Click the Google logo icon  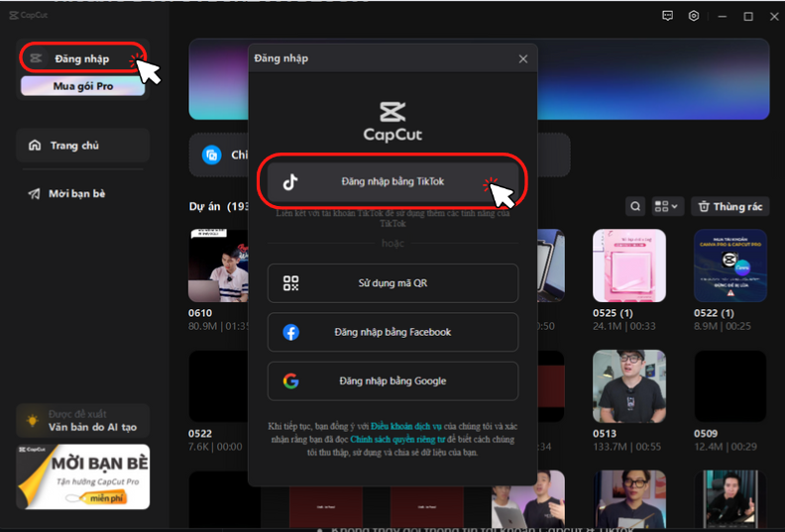tap(290, 380)
